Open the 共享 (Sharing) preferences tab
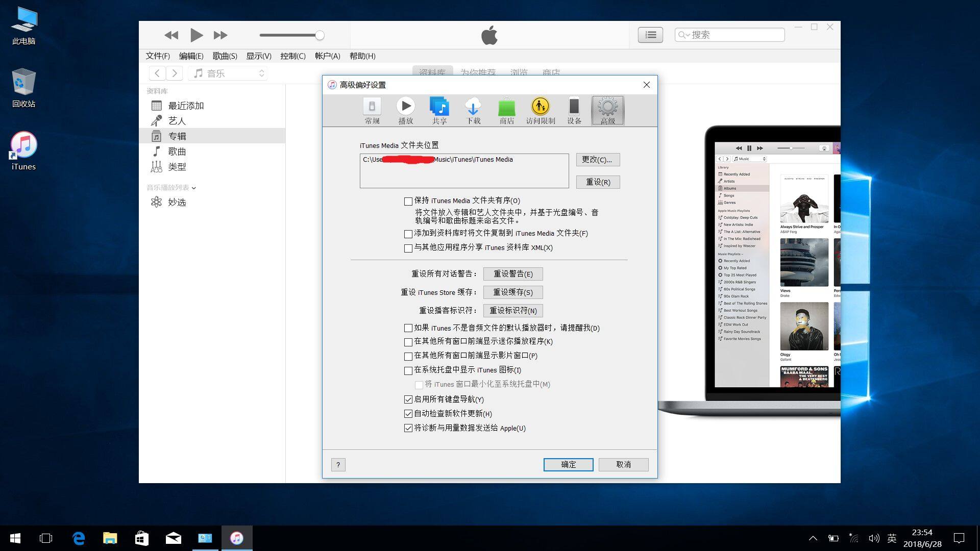980x551 pixels. pyautogui.click(x=439, y=111)
